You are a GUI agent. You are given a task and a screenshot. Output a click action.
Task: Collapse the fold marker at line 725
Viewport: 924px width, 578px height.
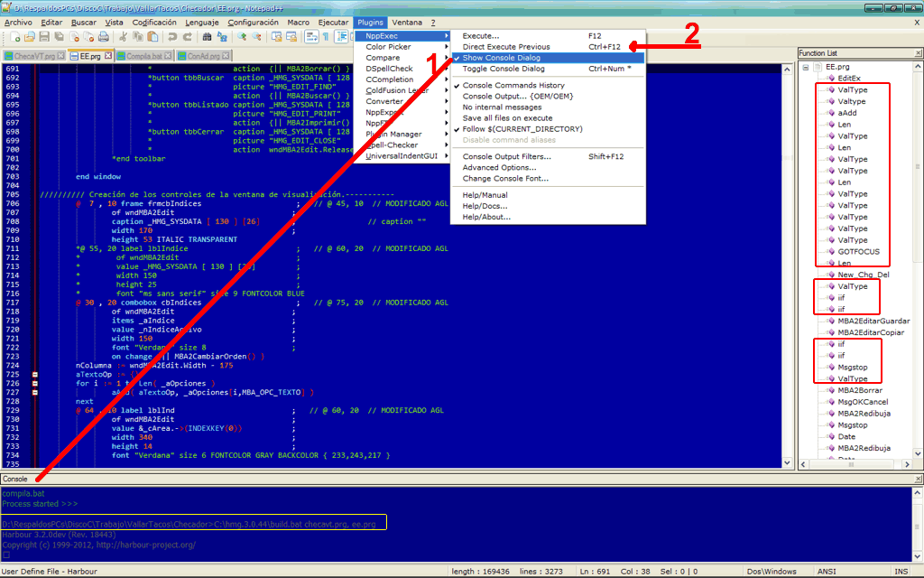(35, 375)
